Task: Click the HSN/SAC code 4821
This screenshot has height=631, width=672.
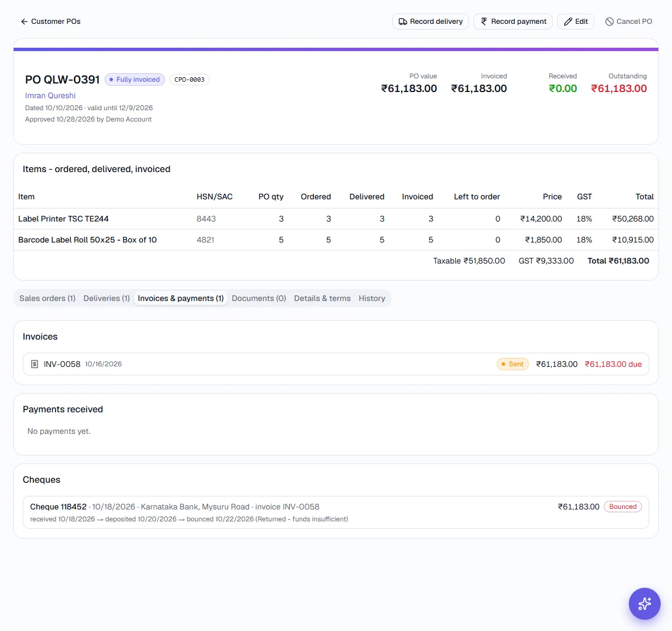Action: (205, 240)
